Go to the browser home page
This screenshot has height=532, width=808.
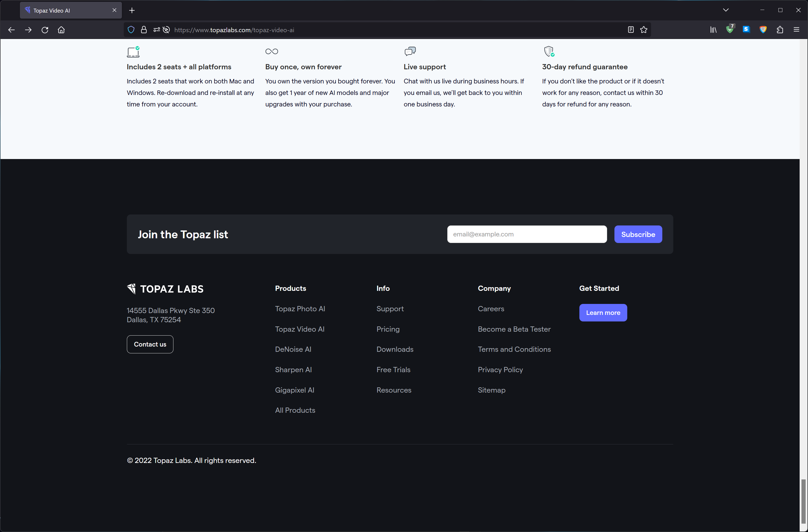point(61,30)
